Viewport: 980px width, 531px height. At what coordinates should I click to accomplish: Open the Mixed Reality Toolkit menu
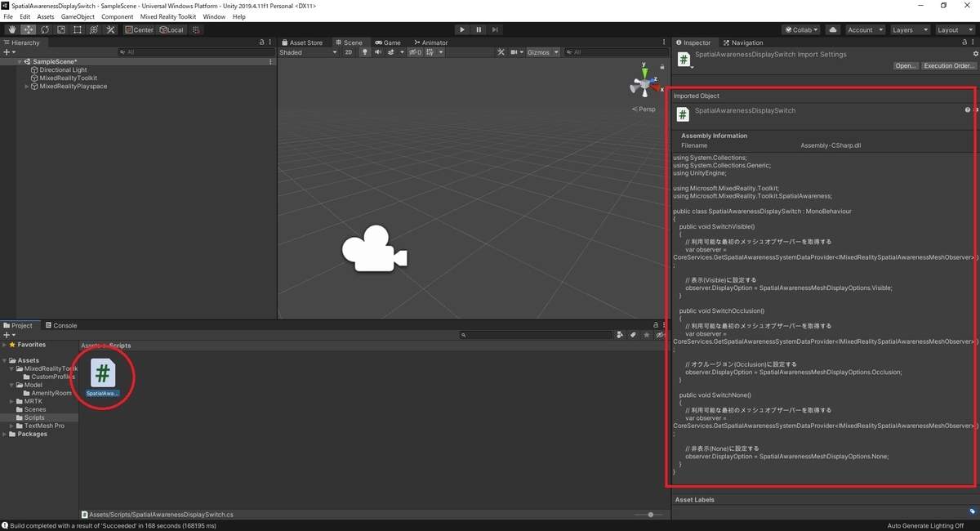168,16
